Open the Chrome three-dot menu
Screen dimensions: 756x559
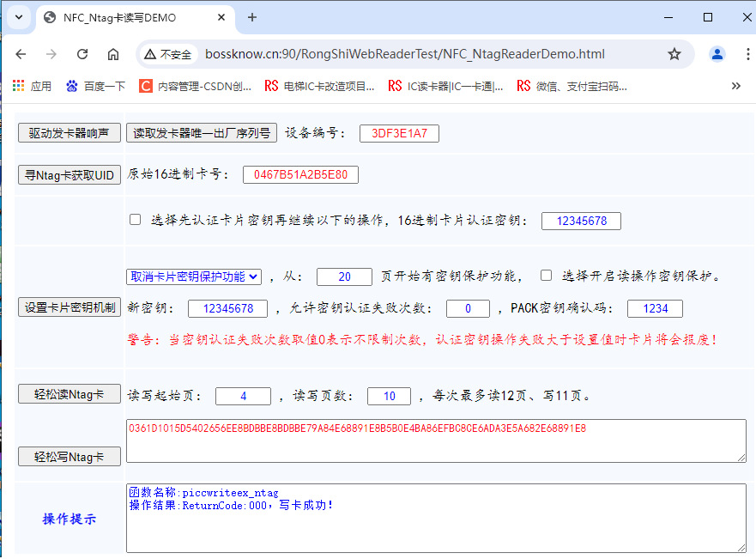[x=747, y=54]
